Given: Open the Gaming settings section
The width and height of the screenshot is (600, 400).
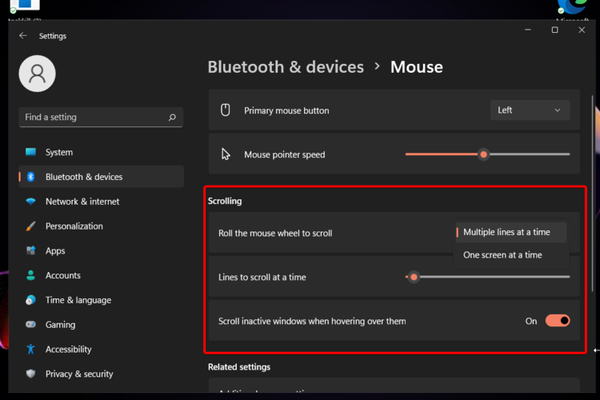Looking at the screenshot, I should coord(60,325).
